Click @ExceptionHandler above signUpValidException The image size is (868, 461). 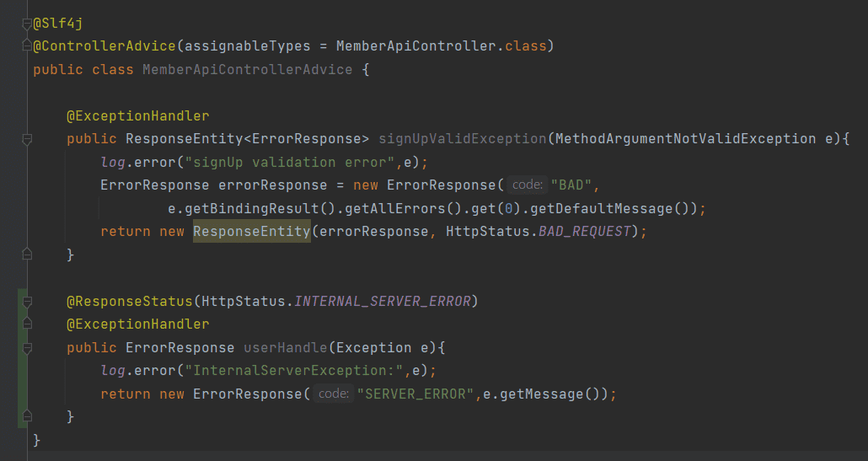[x=138, y=115]
